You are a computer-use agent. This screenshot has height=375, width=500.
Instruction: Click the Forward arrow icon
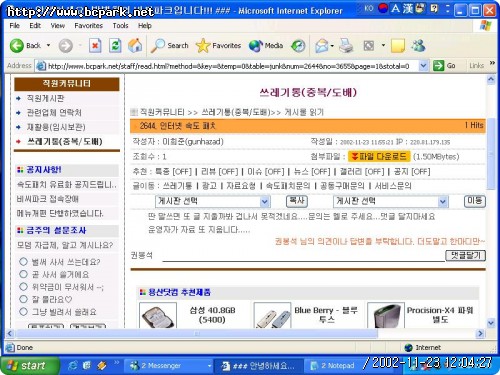pos(66,46)
